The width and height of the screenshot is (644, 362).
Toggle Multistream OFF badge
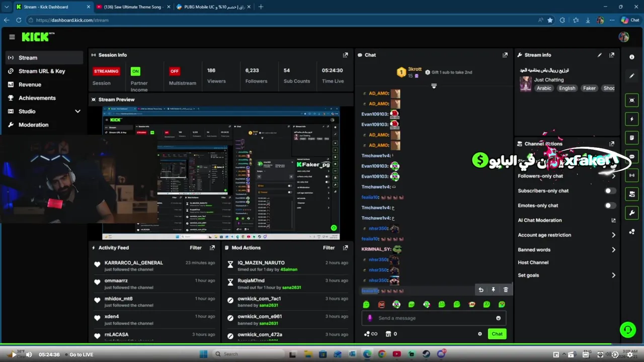[x=175, y=71]
